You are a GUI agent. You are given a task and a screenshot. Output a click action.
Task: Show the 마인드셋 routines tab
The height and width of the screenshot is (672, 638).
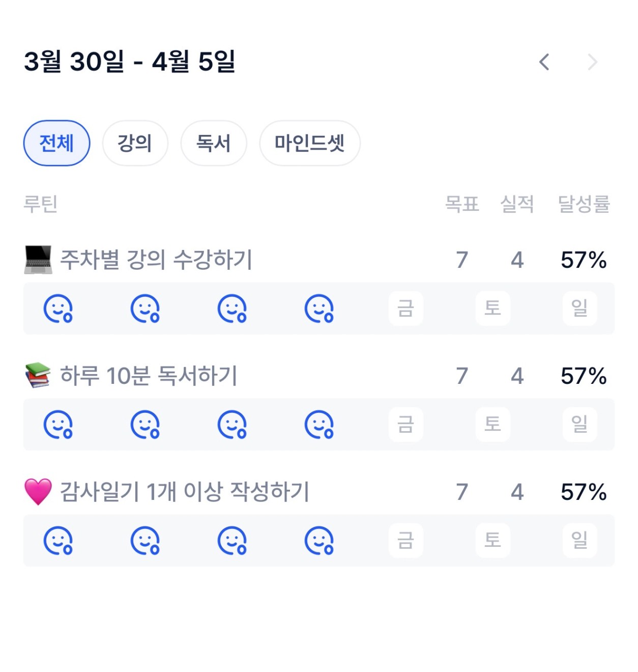coord(309,143)
